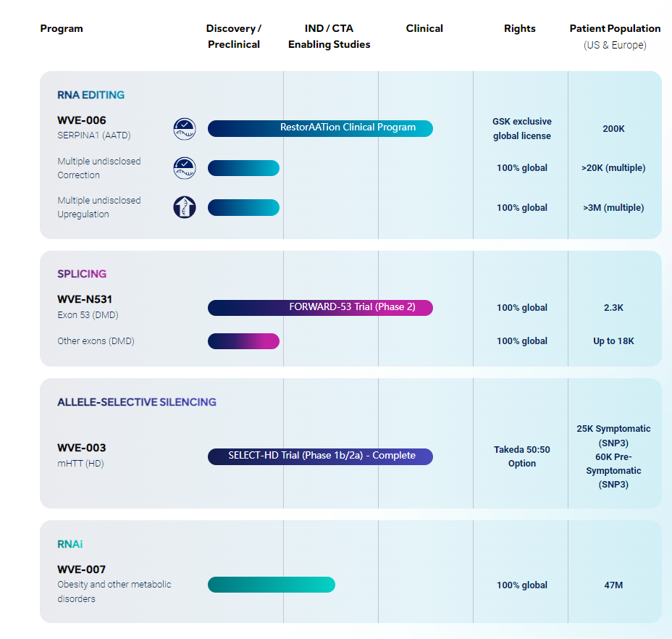
Task: Click the RNA correction icon beside WVE-006
Action: click(185, 129)
